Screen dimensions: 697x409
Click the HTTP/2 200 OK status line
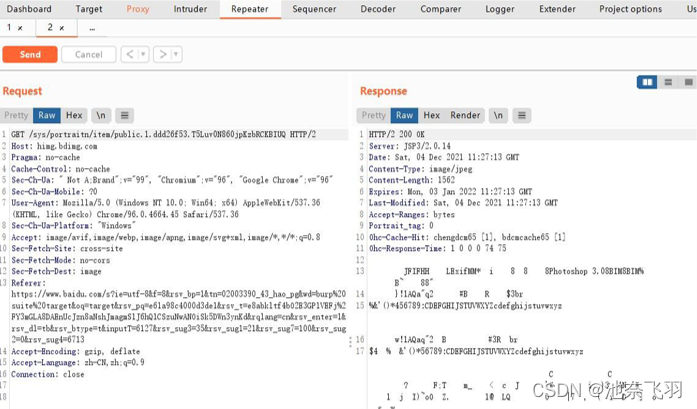pyautogui.click(x=397, y=134)
